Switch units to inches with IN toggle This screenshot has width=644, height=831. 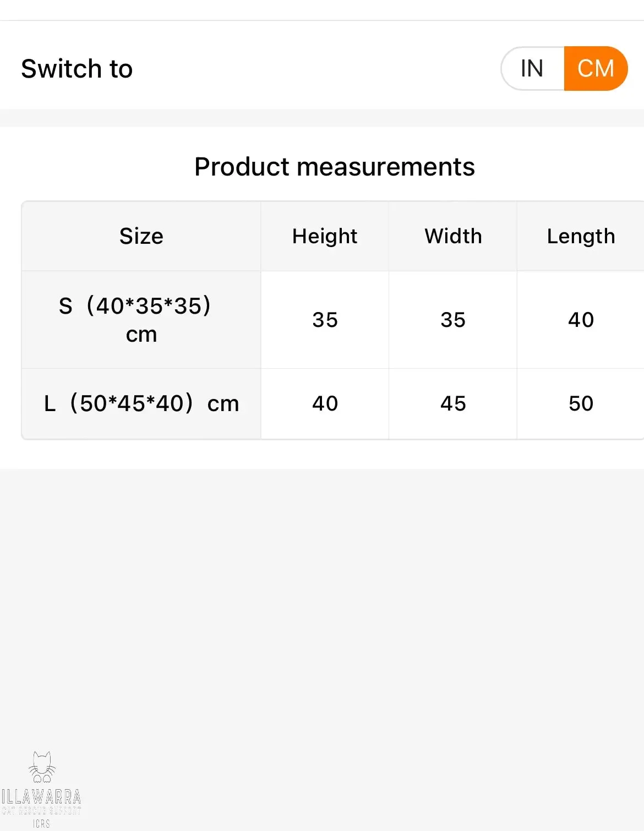pyautogui.click(x=532, y=68)
